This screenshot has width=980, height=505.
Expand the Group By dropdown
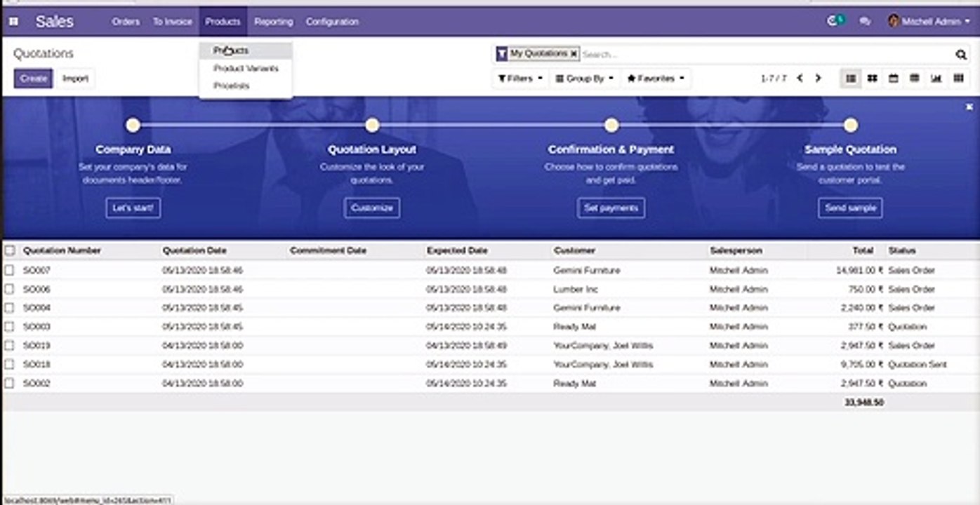(585, 79)
